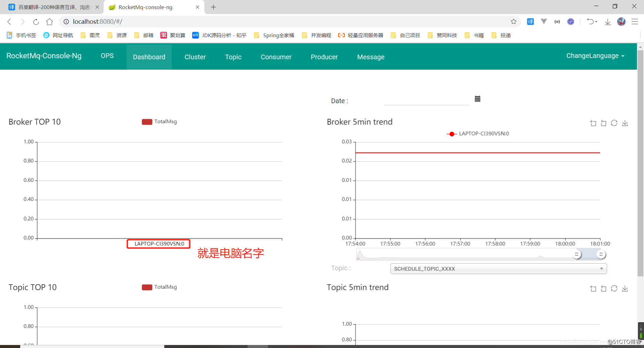This screenshot has width=644, height=348.
Task: Go back in browser history
Action: 9,22
